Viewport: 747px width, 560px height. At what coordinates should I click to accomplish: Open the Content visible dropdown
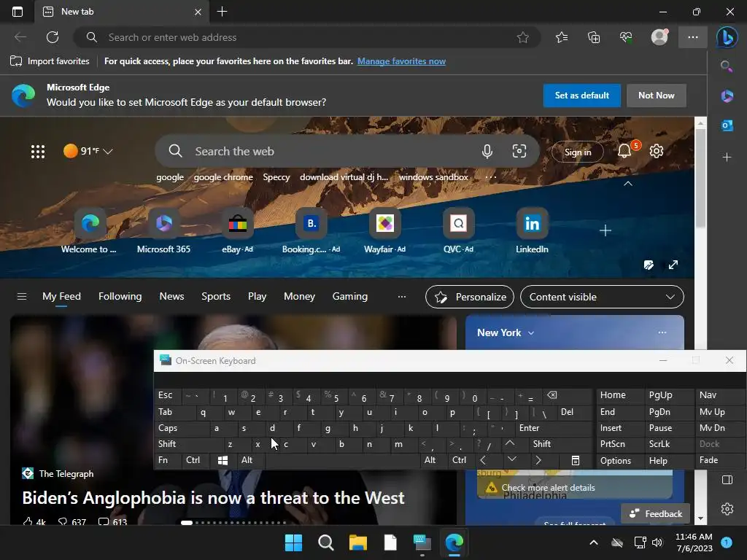(x=602, y=297)
